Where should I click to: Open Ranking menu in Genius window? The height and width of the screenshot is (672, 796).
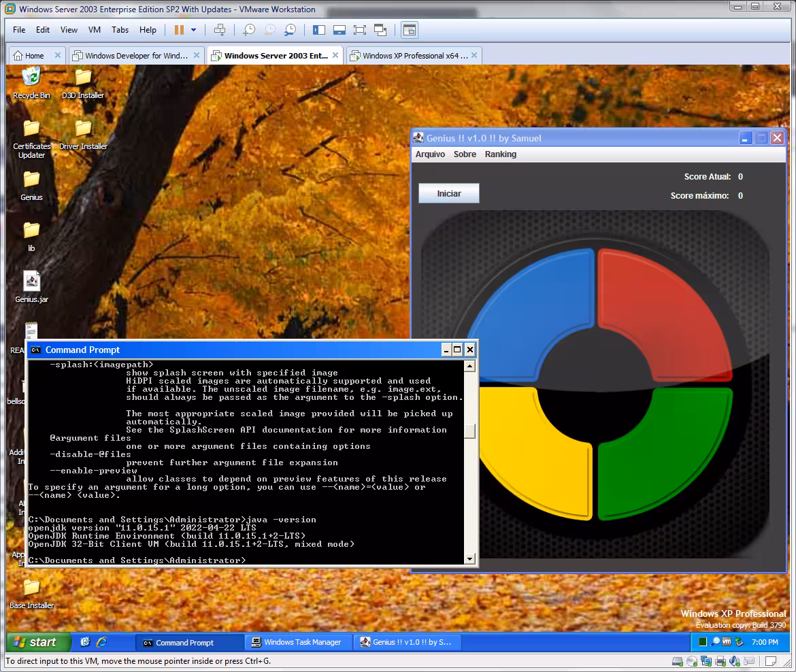point(500,154)
